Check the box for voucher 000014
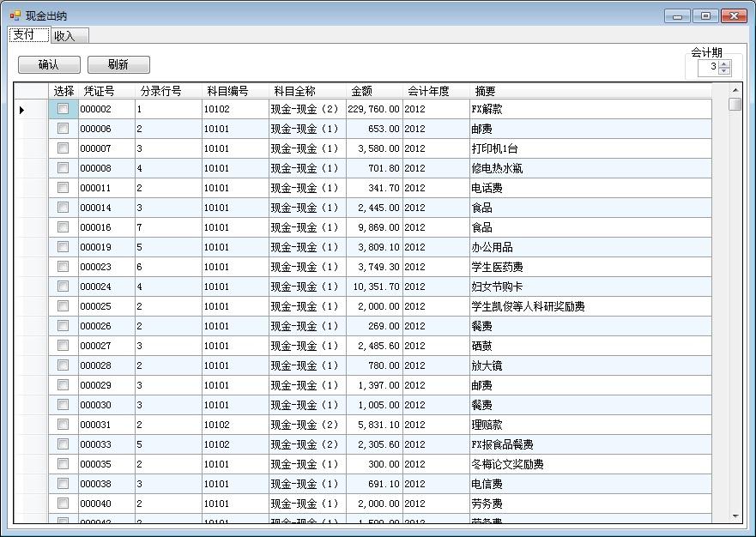The image size is (756, 537). (64, 208)
